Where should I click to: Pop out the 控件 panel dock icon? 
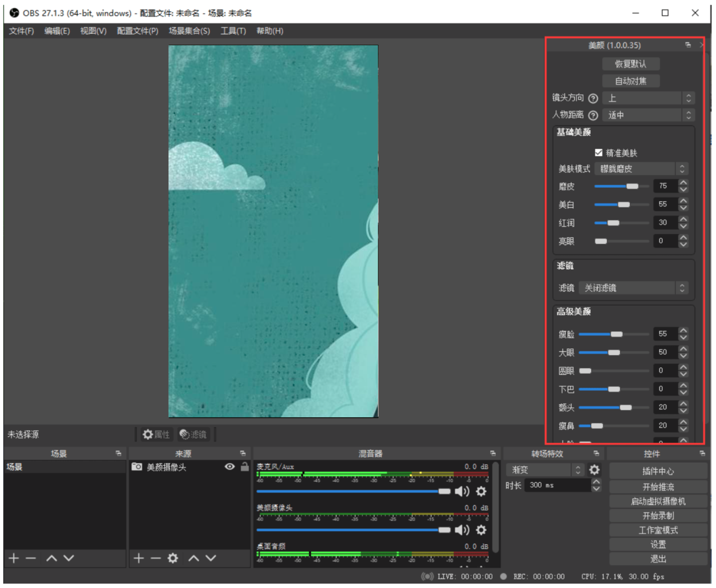click(702, 453)
